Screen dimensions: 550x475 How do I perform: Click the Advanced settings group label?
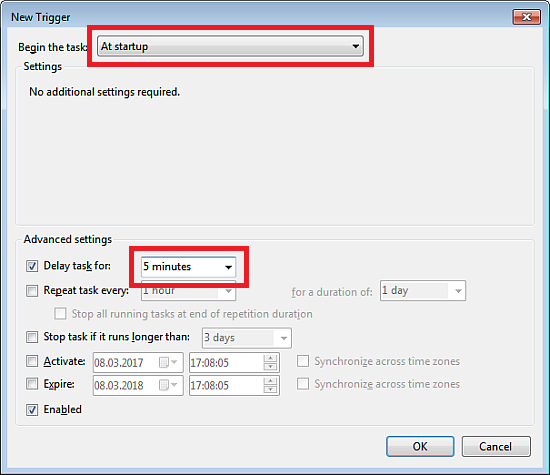coord(68,239)
